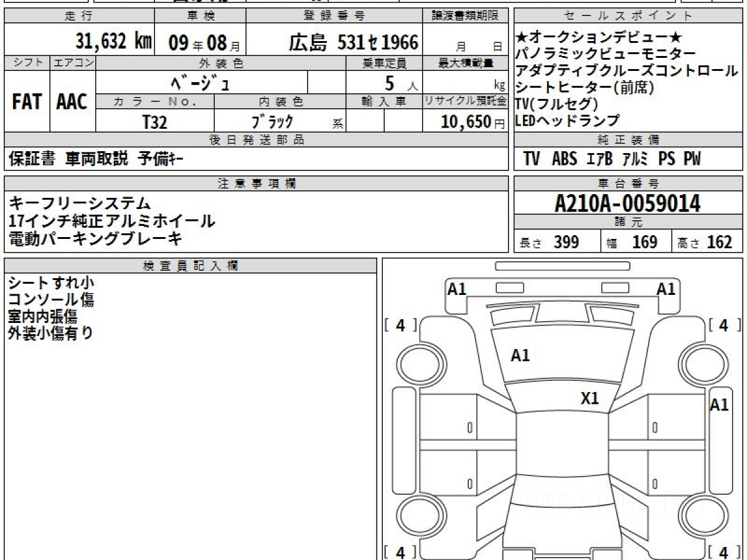Click the mileage value 31,632 km

coord(114,42)
